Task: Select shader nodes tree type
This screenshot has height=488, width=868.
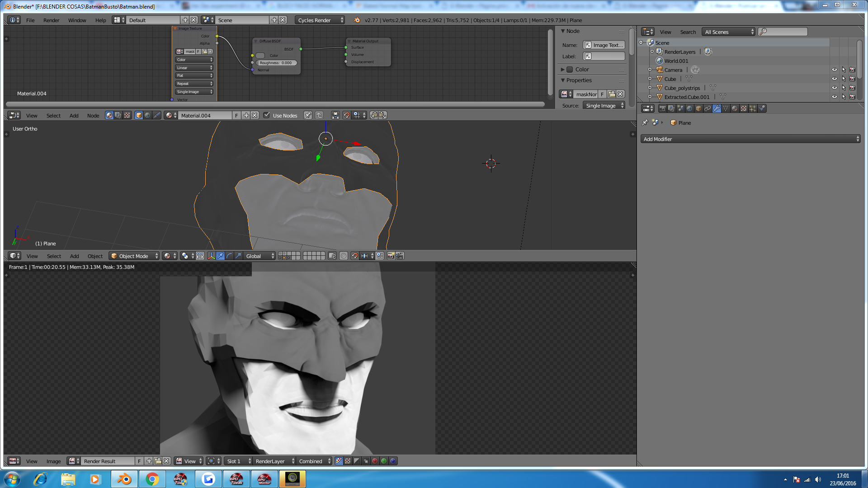Action: click(x=109, y=115)
